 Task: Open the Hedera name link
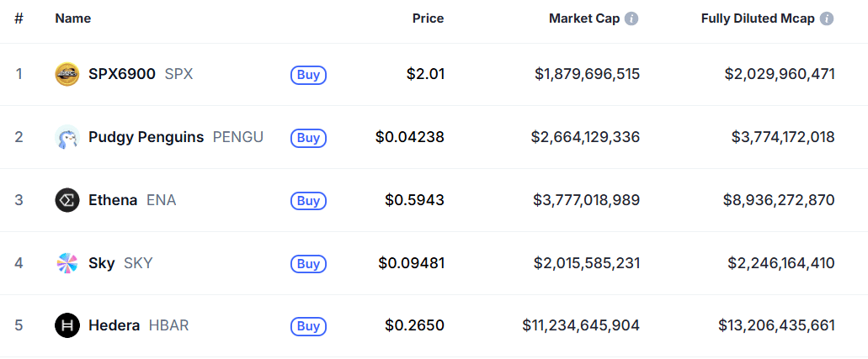click(114, 326)
